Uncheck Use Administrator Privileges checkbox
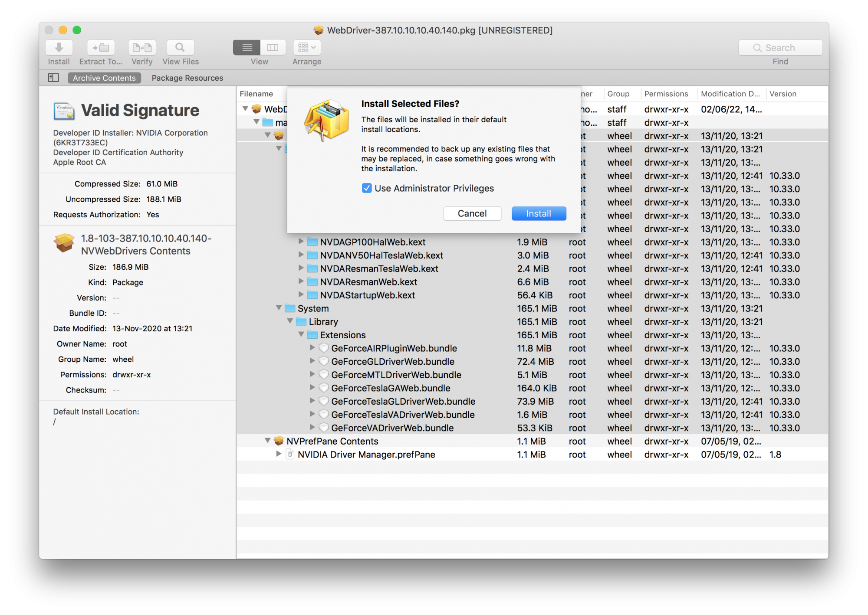 [x=367, y=188]
